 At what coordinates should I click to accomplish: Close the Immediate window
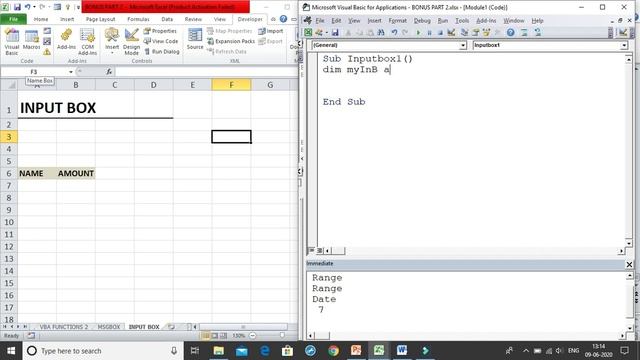tap(629, 264)
